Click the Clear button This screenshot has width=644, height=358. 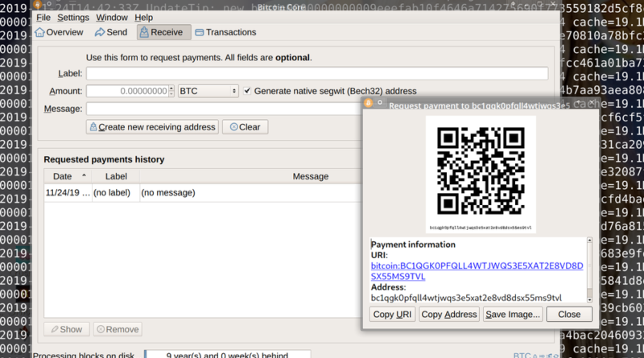(x=246, y=127)
